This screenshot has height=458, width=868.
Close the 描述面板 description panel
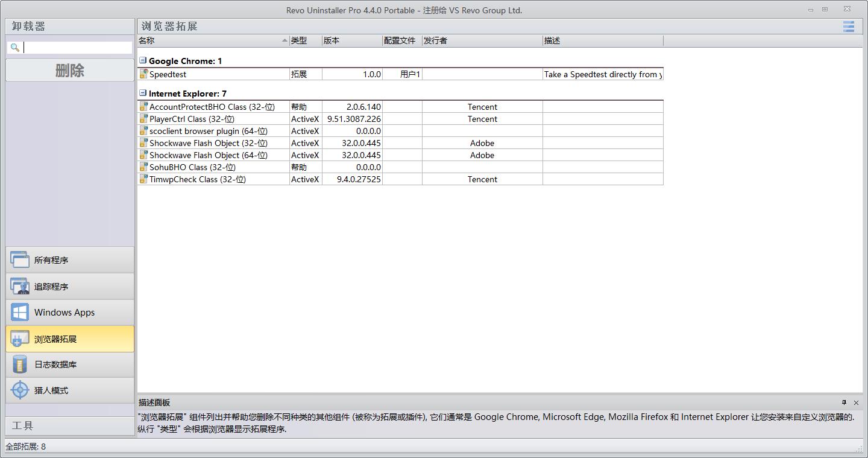click(856, 402)
